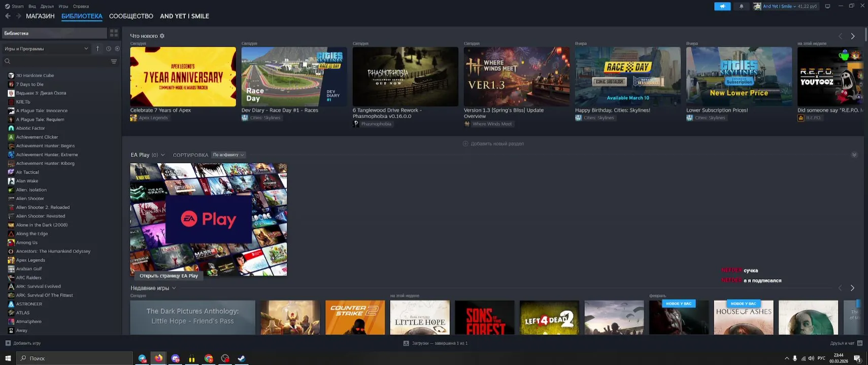
Task: Switch library to grid view icon
Action: (114, 33)
